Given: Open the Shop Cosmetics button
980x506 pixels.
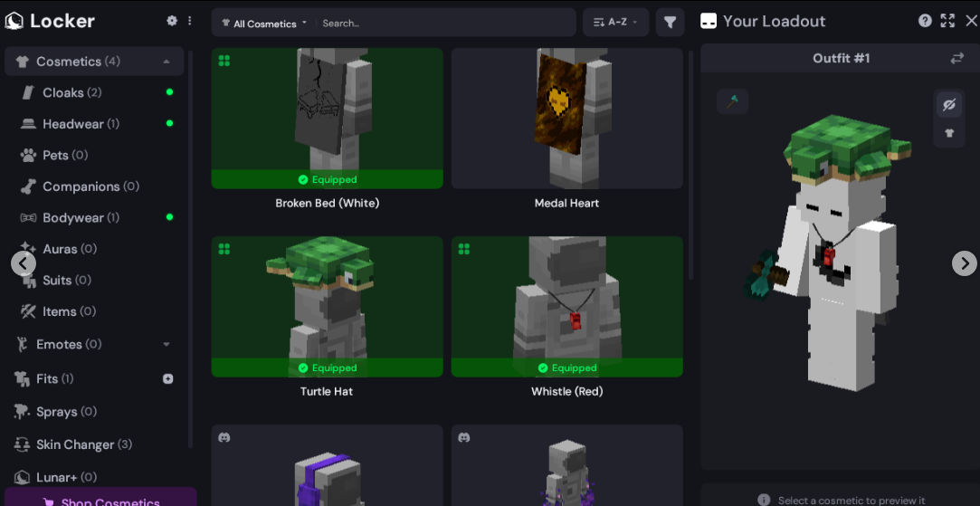Looking at the screenshot, I should click(100, 497).
